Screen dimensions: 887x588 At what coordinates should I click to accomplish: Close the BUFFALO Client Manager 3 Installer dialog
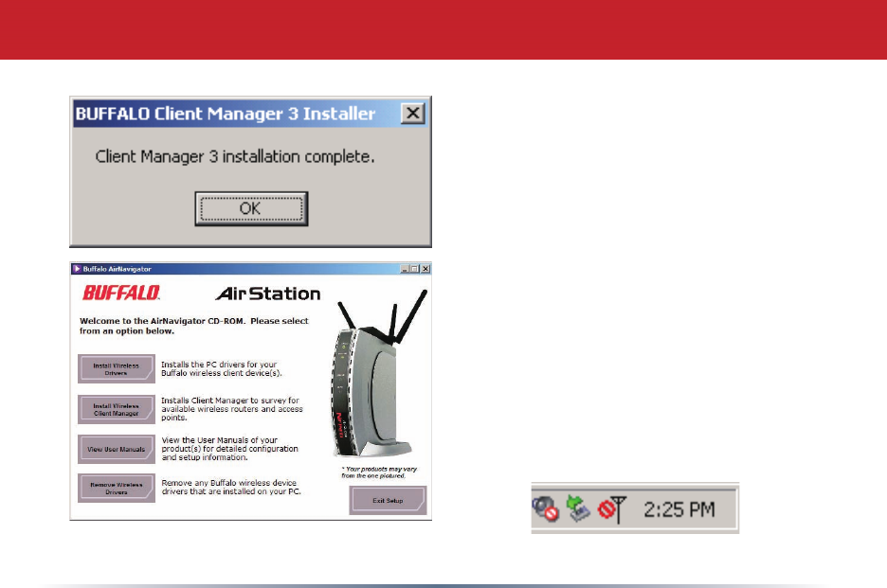click(413, 113)
